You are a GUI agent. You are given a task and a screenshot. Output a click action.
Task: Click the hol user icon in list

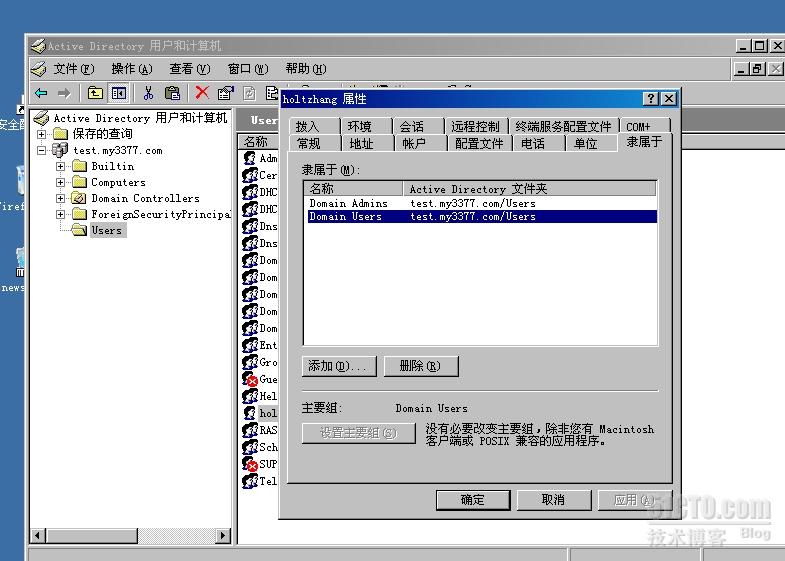click(x=249, y=413)
